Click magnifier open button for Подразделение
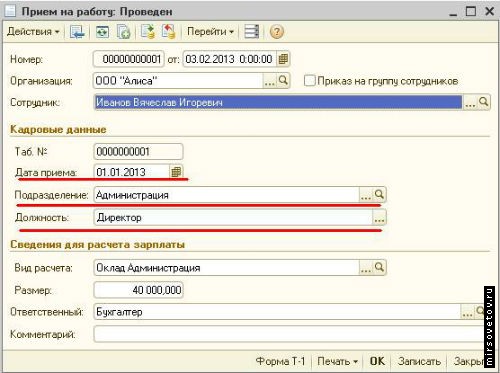Viewport: 500px width, 373px height. (x=379, y=195)
